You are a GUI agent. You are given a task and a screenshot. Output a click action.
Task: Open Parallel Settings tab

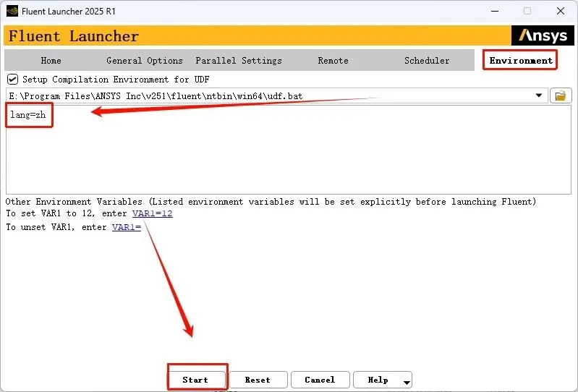click(x=239, y=61)
